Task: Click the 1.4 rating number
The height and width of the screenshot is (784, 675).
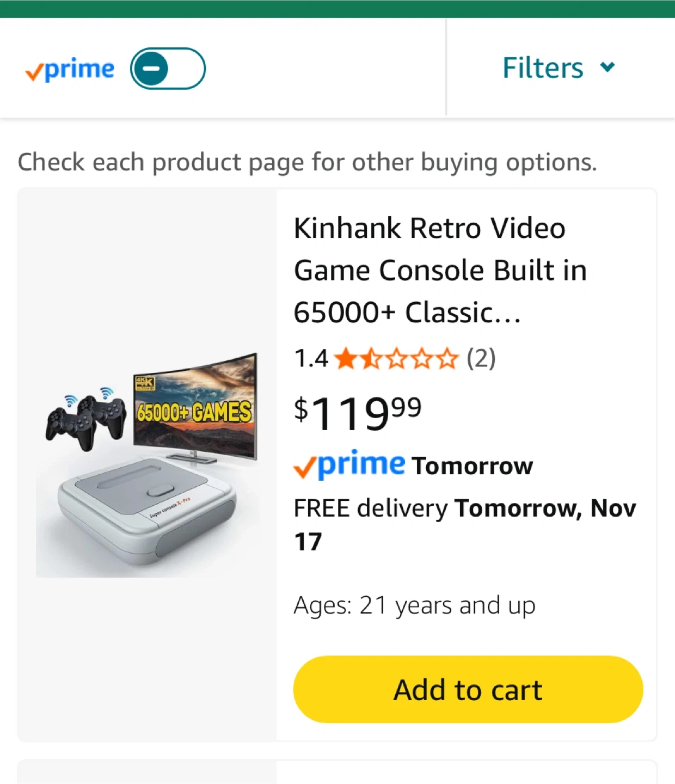Action: click(x=311, y=359)
